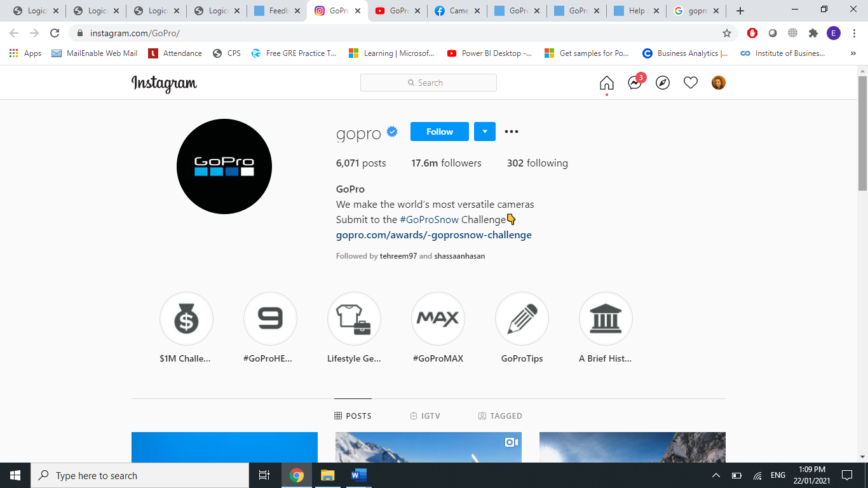
Task: Click the Instagram wordmark logo
Action: pos(164,83)
